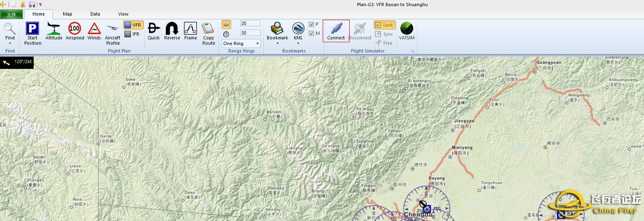Switch to the Home ribbon tab
Image resolution: width=644 pixels, height=221 pixels.
pyautogui.click(x=39, y=14)
